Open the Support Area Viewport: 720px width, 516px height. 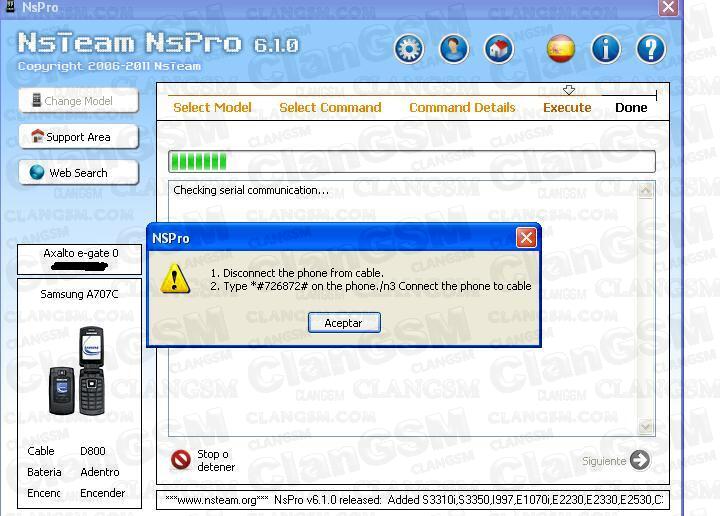pyautogui.click(x=79, y=136)
